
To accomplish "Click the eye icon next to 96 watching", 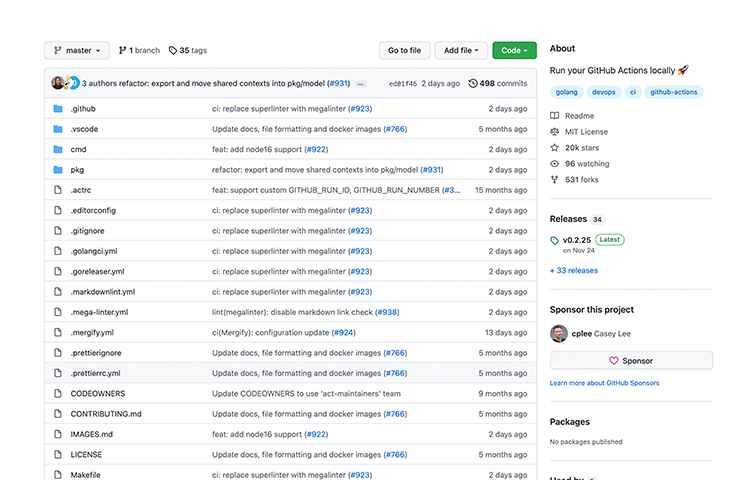I will pos(554,164).
